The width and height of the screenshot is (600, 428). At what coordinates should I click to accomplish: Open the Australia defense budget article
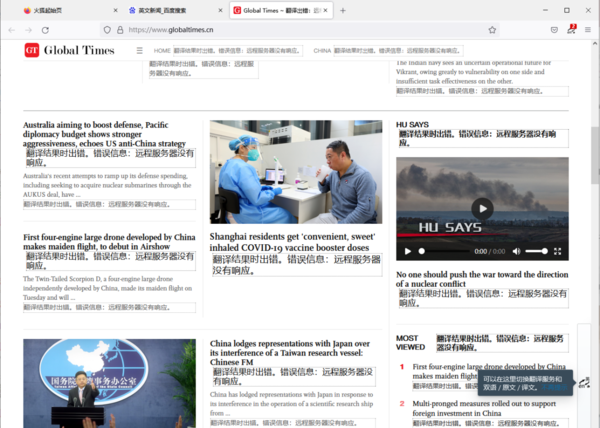click(x=104, y=134)
